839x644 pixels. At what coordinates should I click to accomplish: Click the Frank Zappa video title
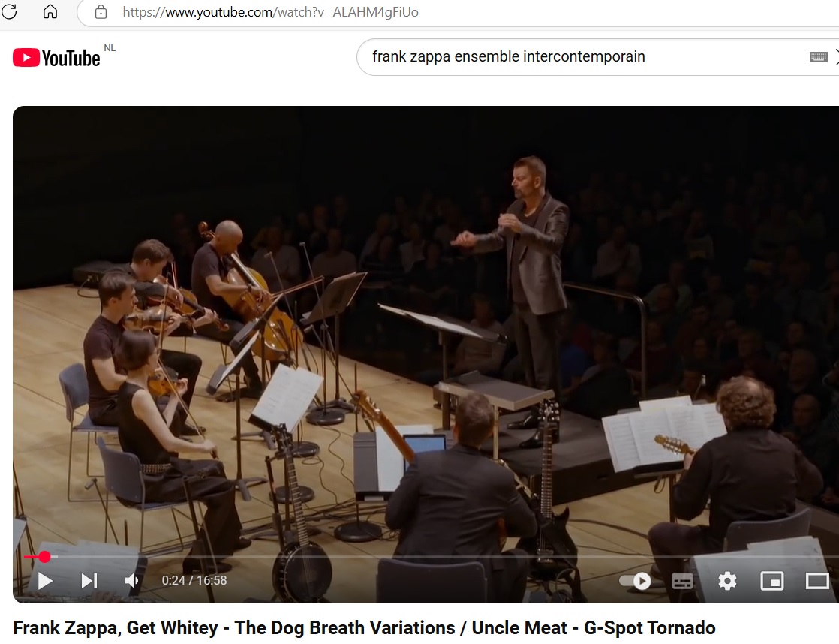click(364, 627)
